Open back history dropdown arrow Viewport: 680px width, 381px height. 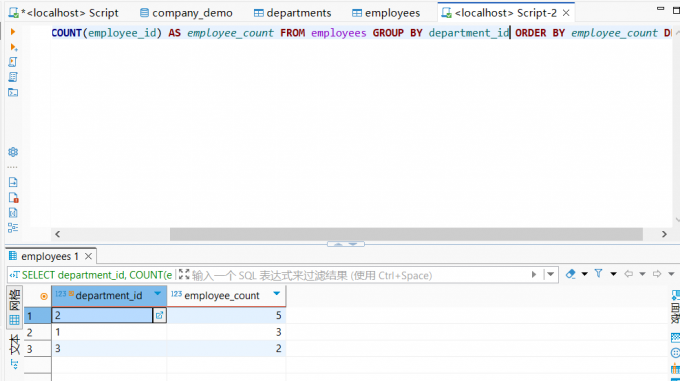(x=642, y=274)
